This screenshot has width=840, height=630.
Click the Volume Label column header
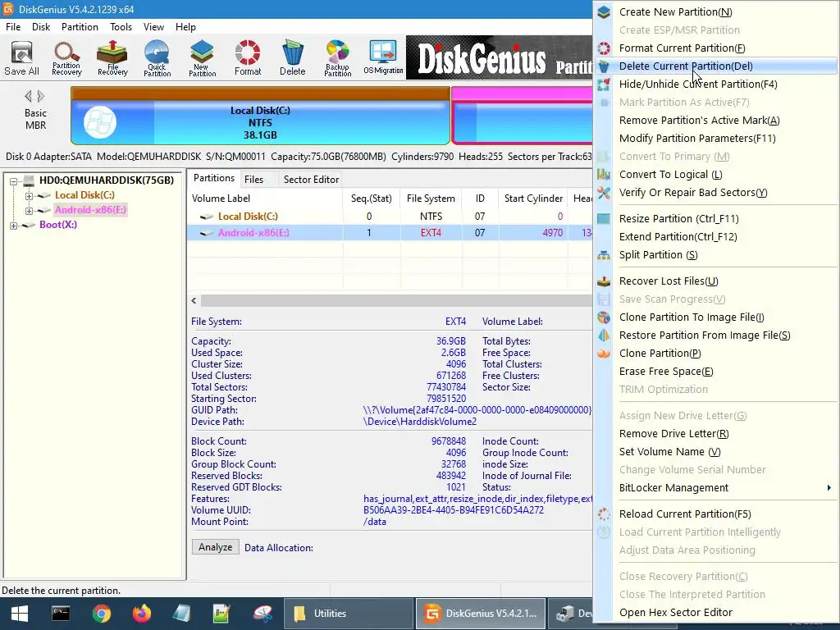coord(265,199)
